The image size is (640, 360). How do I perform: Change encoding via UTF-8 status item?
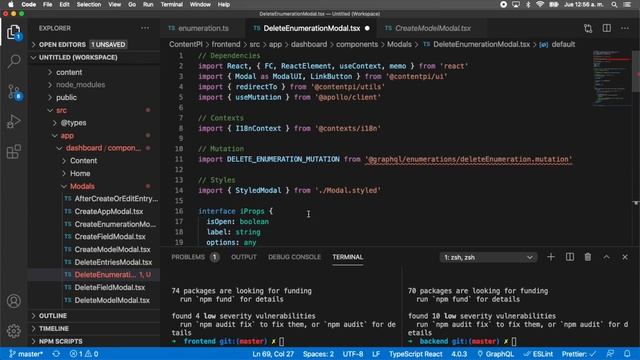(353, 354)
